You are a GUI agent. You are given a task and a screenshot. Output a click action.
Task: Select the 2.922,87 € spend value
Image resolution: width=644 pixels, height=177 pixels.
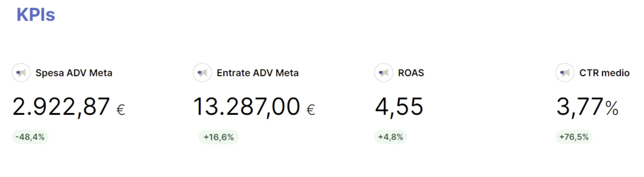[x=69, y=107]
